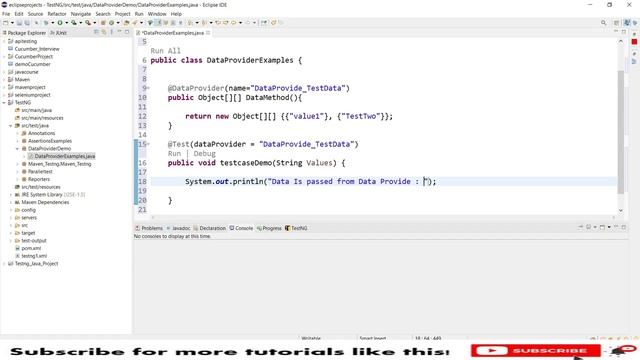Click the red error marker in overview ruler
640x360 pixels.
634,42
